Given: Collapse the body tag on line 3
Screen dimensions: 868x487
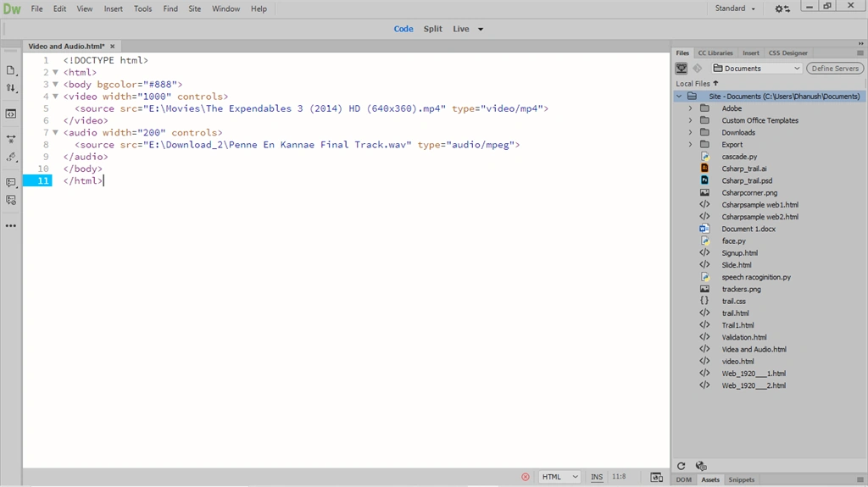Looking at the screenshot, I should [x=55, y=85].
